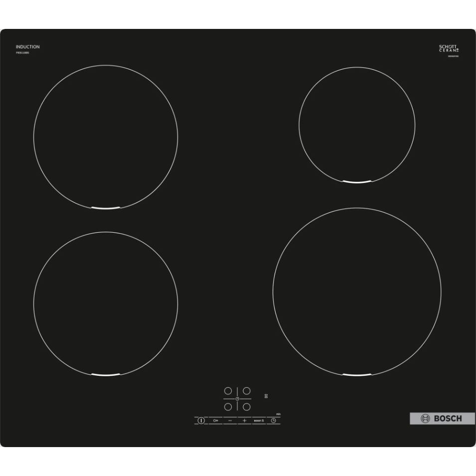
Task: Click inside the large rear-left cooking zone
Action: [106, 137]
